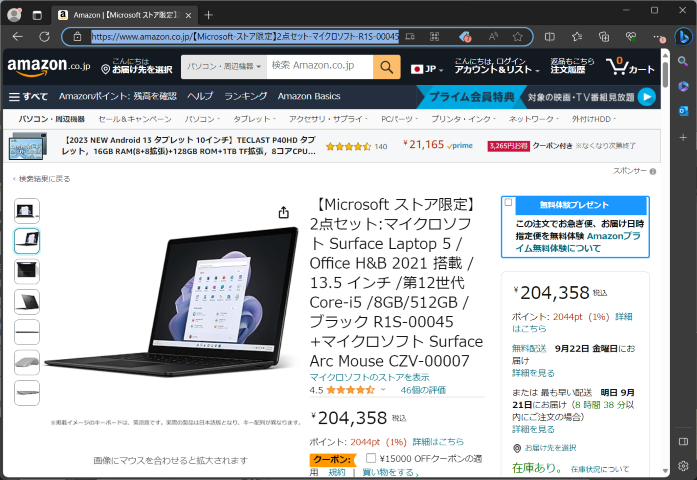
Task: Open Outlook icon in Edge sidebar
Action: (x=683, y=111)
